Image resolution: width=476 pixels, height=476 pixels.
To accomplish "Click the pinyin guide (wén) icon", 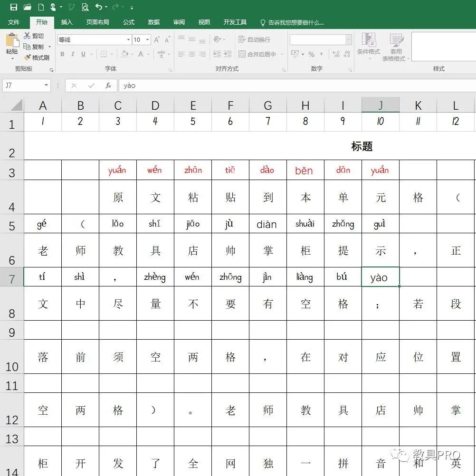I will 161,54.
